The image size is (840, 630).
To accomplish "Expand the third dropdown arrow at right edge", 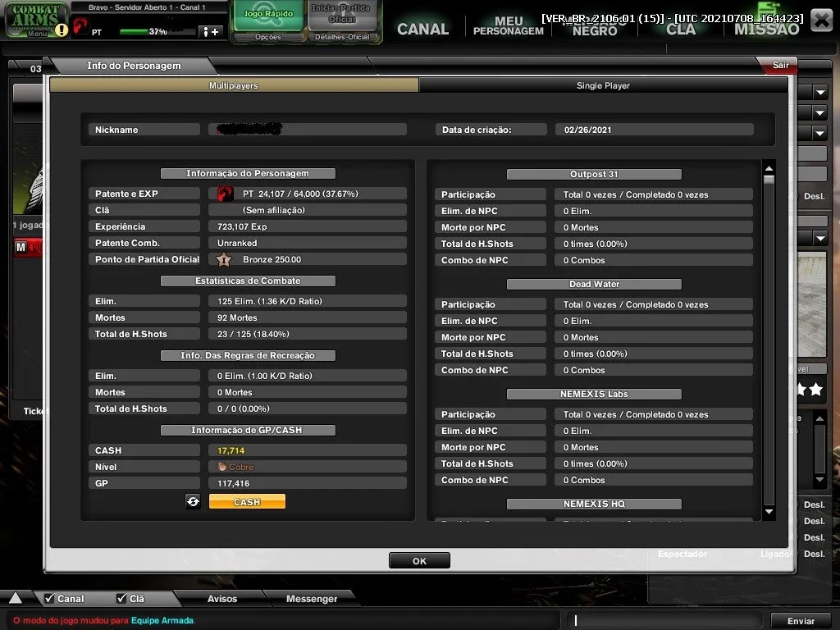I will tap(820, 134).
